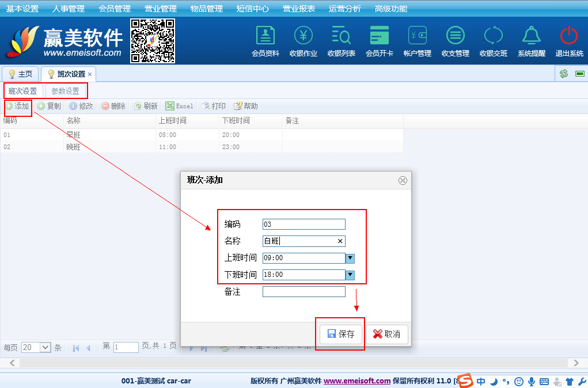Viewport: 588px width, 388px height.
Task: Expand the 下班时间 dropdown arrow
Action: [x=350, y=275]
